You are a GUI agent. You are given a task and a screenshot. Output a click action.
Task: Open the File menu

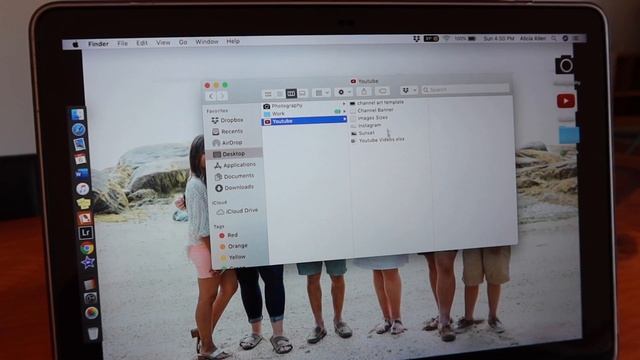point(122,43)
